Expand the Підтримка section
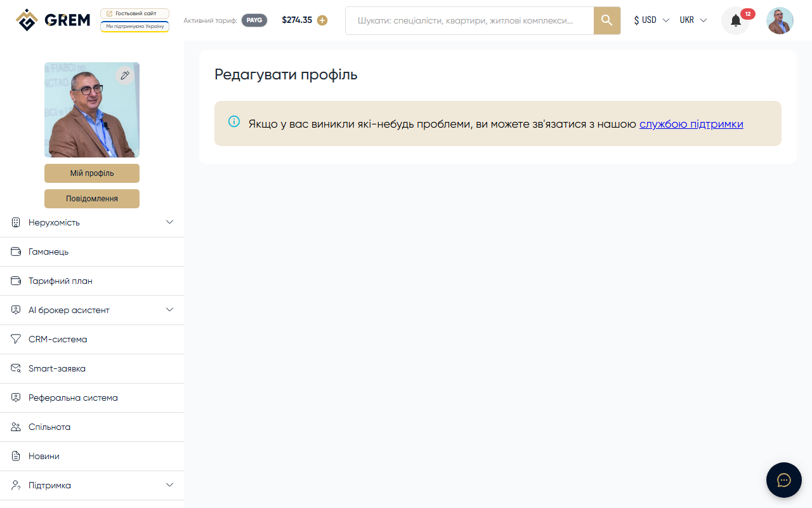Viewport: 812px width, 508px height. pos(169,485)
